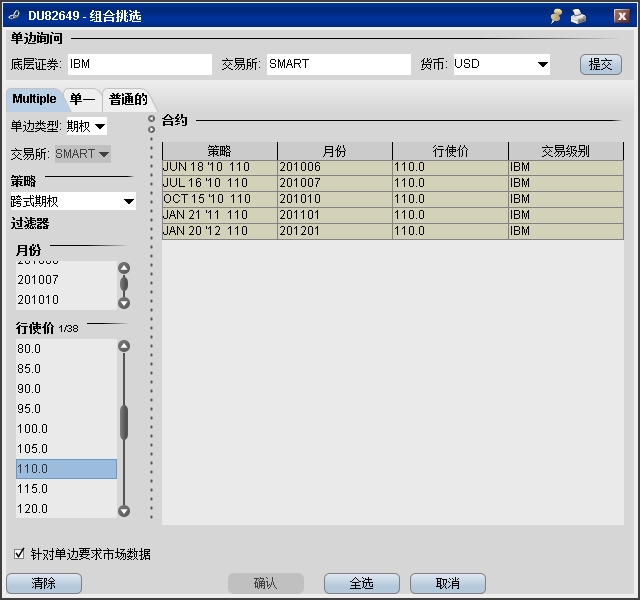The image size is (640, 600).
Task: Click the 确认 button
Action: 266,583
